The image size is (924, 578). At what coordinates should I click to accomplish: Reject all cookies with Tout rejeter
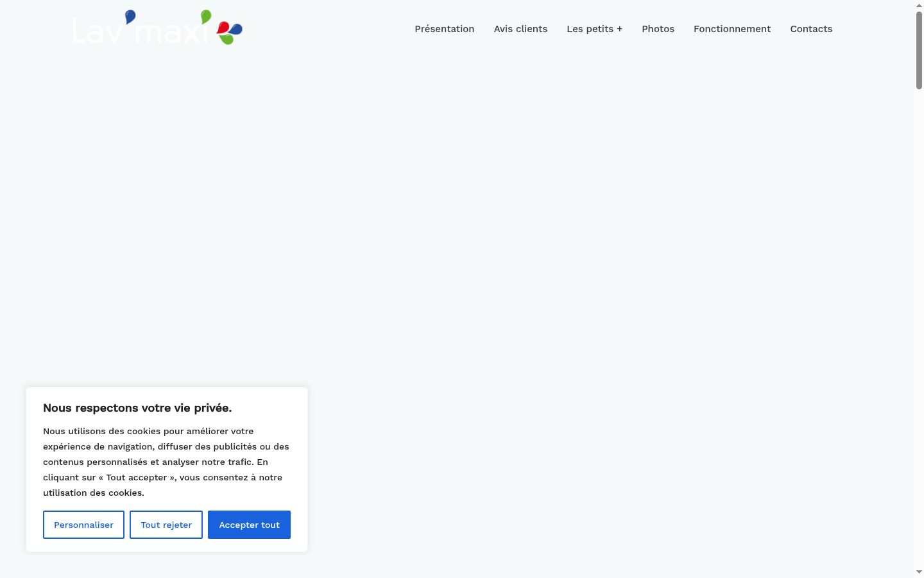click(x=166, y=525)
